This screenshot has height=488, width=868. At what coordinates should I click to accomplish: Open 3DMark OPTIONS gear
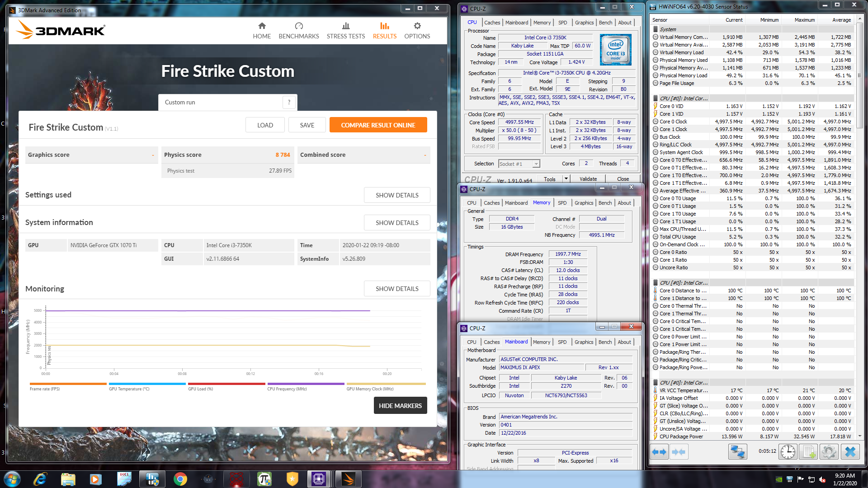tap(417, 31)
